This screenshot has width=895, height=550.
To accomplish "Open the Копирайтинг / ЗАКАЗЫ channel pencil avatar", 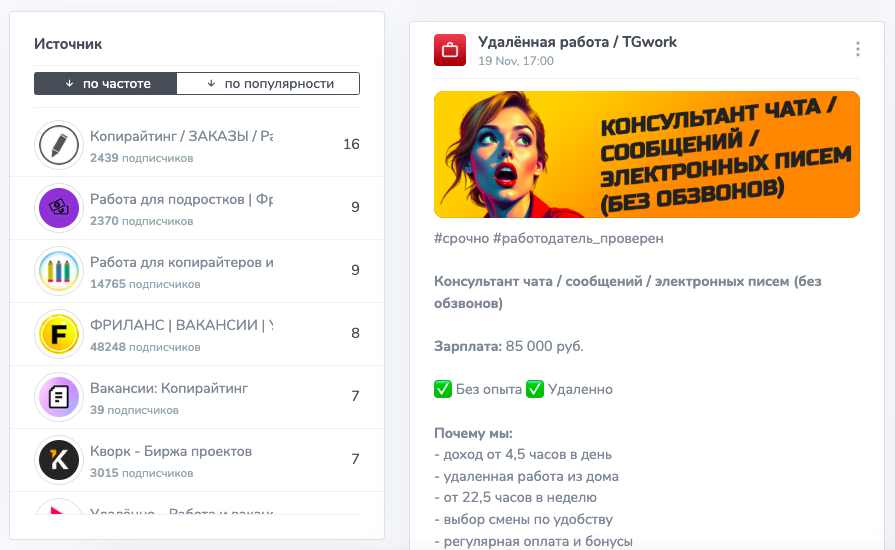I will pos(59,145).
